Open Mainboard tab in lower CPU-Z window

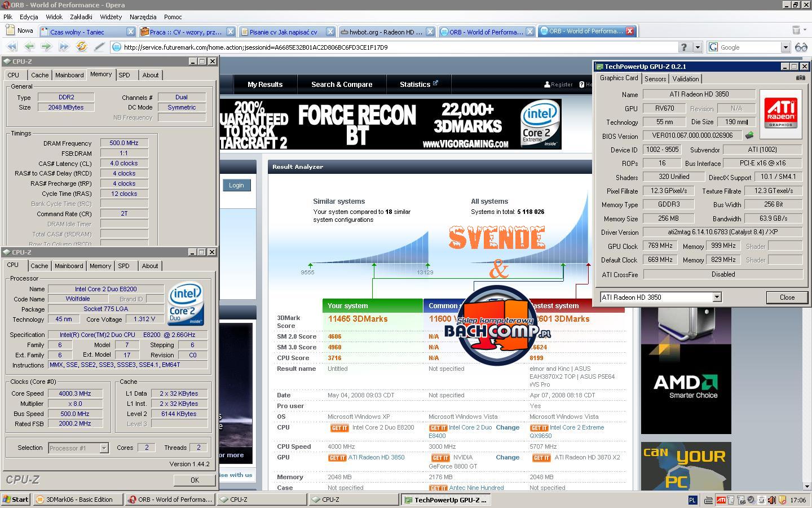tap(69, 266)
